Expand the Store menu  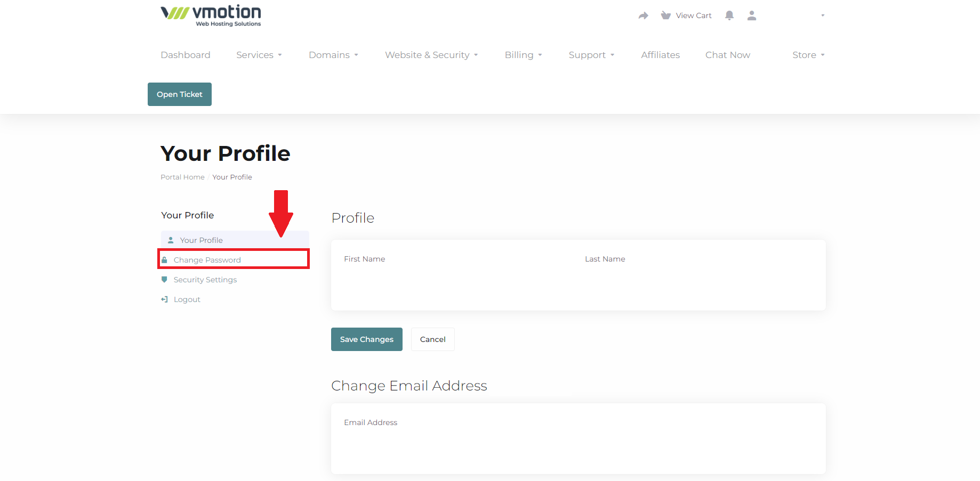point(808,55)
